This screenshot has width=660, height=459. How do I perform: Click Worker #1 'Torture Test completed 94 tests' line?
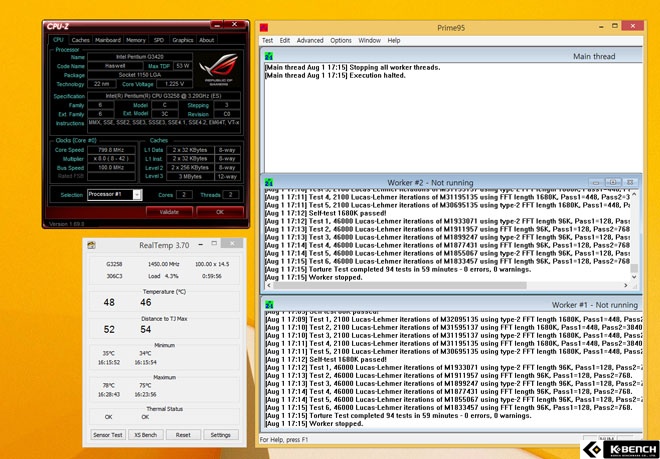(x=398, y=416)
